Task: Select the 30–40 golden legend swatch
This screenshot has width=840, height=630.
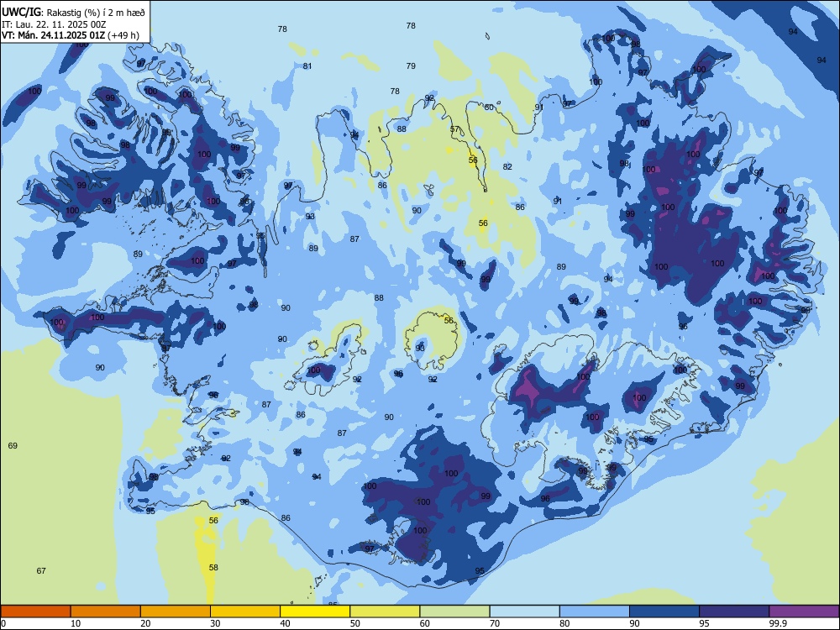Action: coord(245,612)
